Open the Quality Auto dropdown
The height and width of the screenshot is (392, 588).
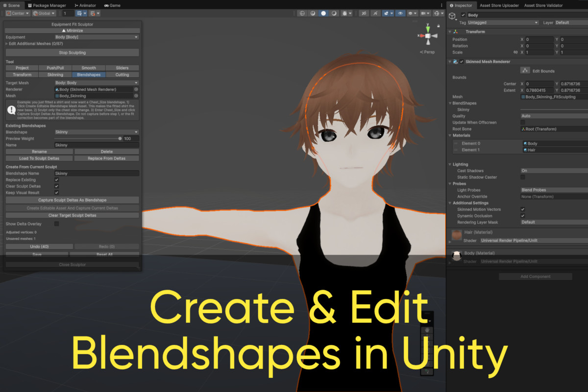pos(554,116)
